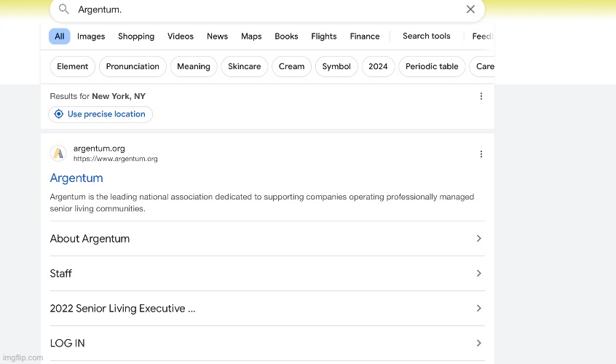This screenshot has height=364, width=616.
Task: Click into the search text field
Action: point(262,9)
